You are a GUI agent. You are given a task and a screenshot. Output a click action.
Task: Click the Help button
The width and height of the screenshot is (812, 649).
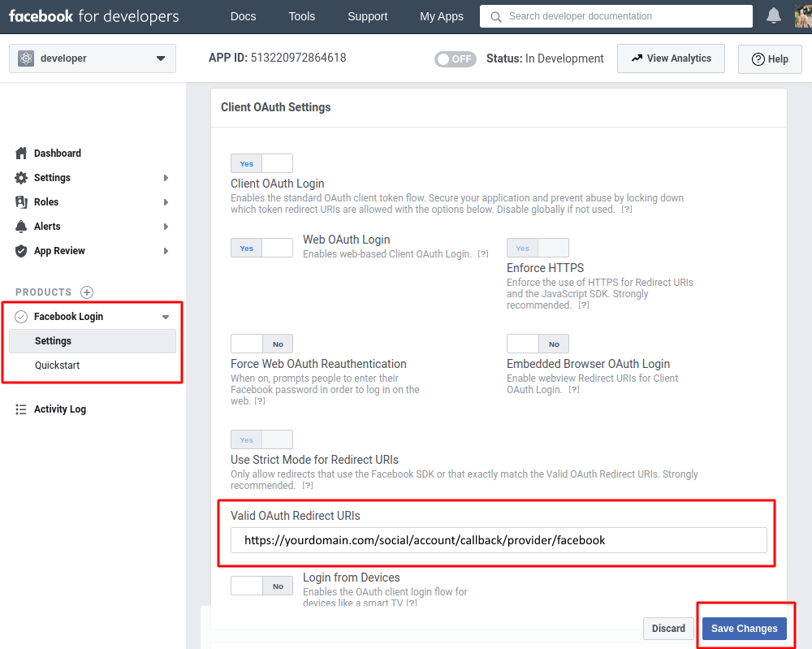tap(770, 59)
